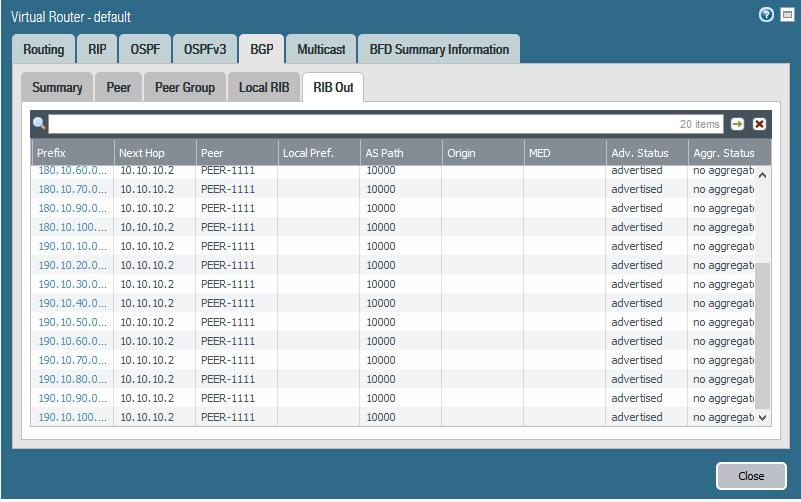The width and height of the screenshot is (801, 502).
Task: Open the Local RIB sub-tab
Action: point(264,87)
